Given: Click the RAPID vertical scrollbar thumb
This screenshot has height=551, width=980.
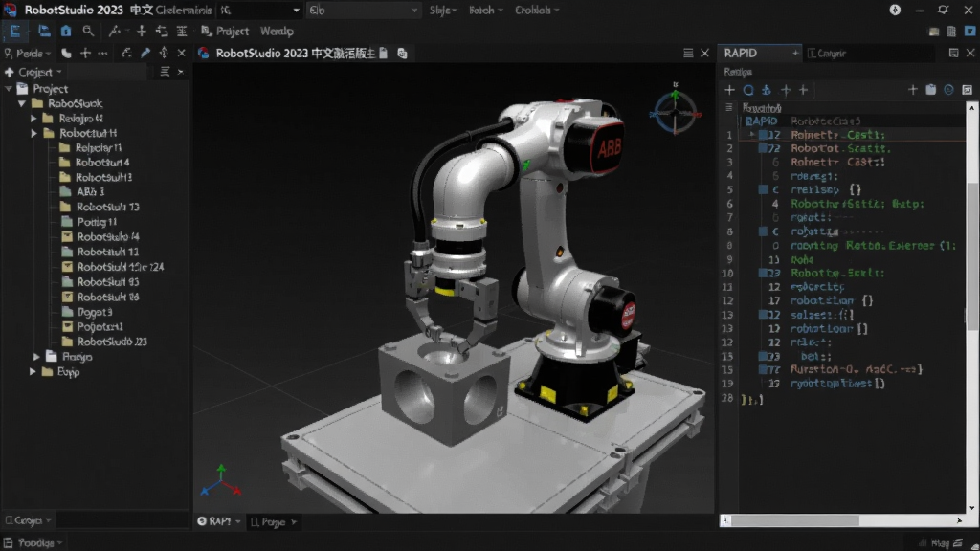Looking at the screenshot, I should click(972, 256).
